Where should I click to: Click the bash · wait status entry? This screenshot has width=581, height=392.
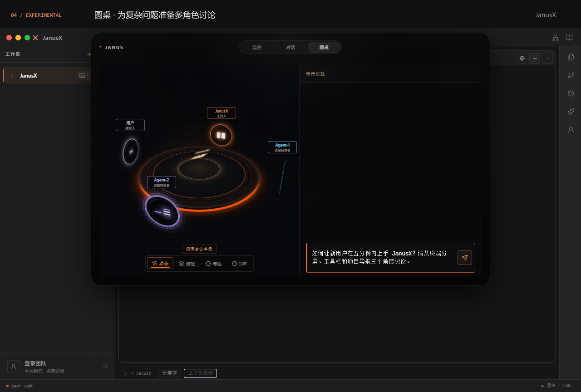tap(20, 386)
